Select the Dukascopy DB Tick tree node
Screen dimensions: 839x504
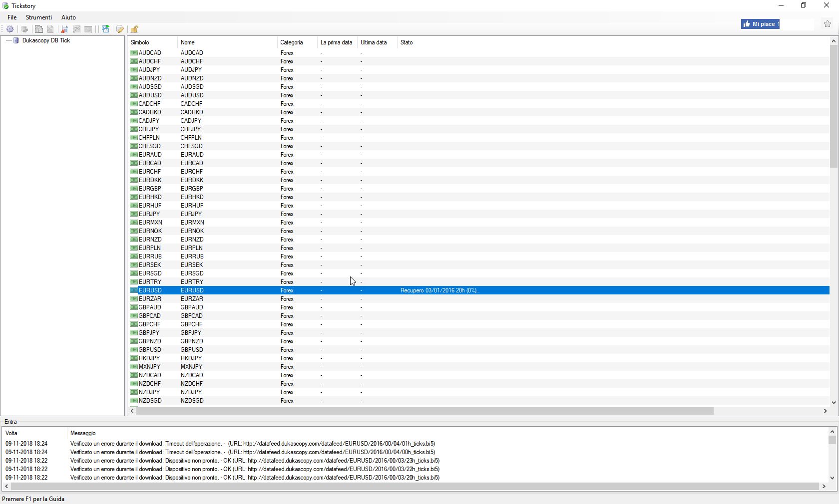click(x=46, y=40)
